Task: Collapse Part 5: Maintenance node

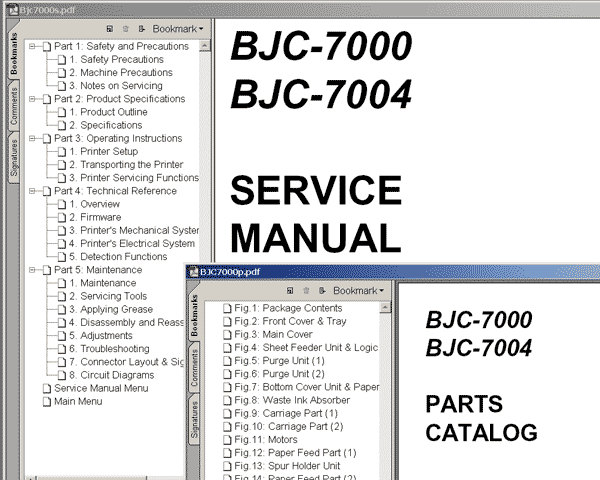Action: pos(32,270)
